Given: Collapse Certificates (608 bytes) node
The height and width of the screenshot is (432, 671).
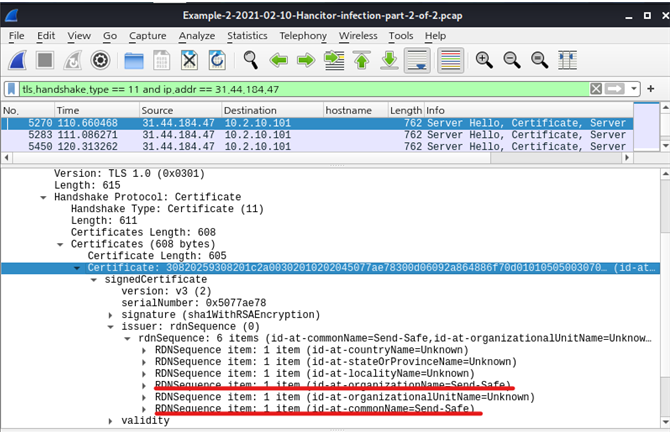Looking at the screenshot, I should (60, 244).
